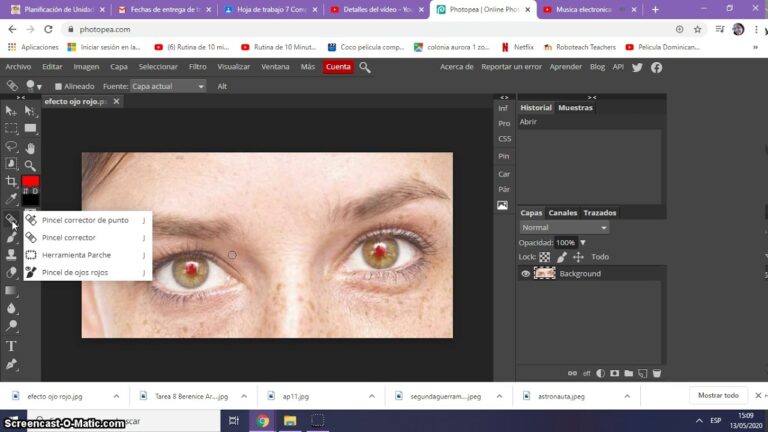Viewport: 768px width, 432px height.
Task: Open the Facebook link icon
Action: tap(657, 67)
